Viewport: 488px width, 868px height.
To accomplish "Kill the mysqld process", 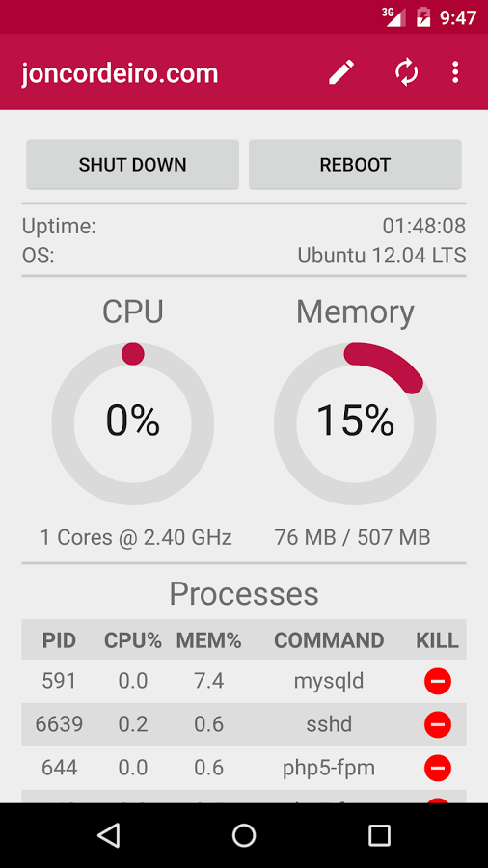I will coord(438,682).
